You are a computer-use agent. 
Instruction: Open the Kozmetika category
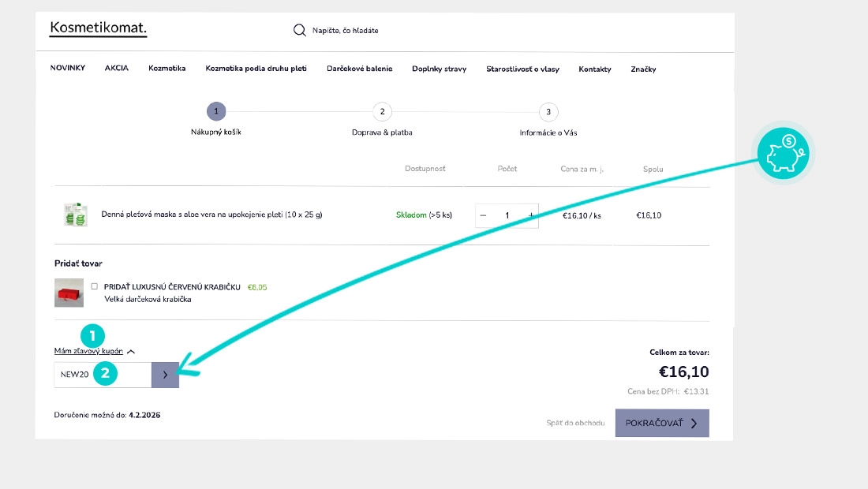pyautogui.click(x=166, y=68)
